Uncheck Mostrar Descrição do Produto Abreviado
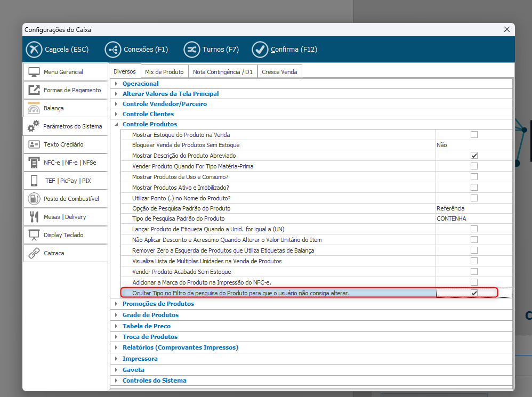Image resolution: width=532 pixels, height=397 pixels. point(474,156)
